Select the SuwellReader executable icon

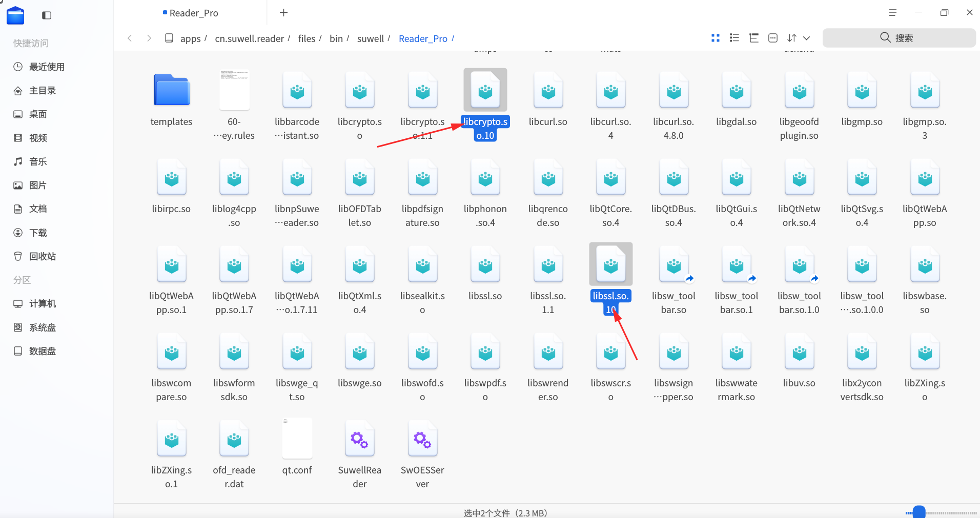(360, 439)
